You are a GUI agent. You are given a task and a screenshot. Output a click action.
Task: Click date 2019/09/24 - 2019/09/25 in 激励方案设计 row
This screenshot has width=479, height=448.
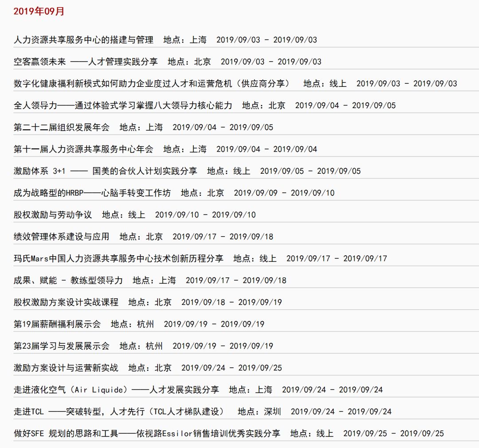pyautogui.click(x=232, y=368)
